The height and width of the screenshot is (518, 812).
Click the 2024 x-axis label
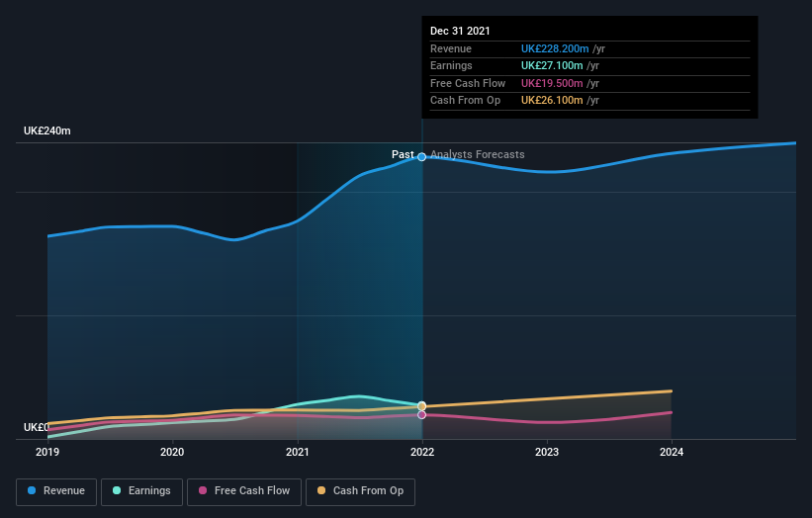click(x=672, y=453)
